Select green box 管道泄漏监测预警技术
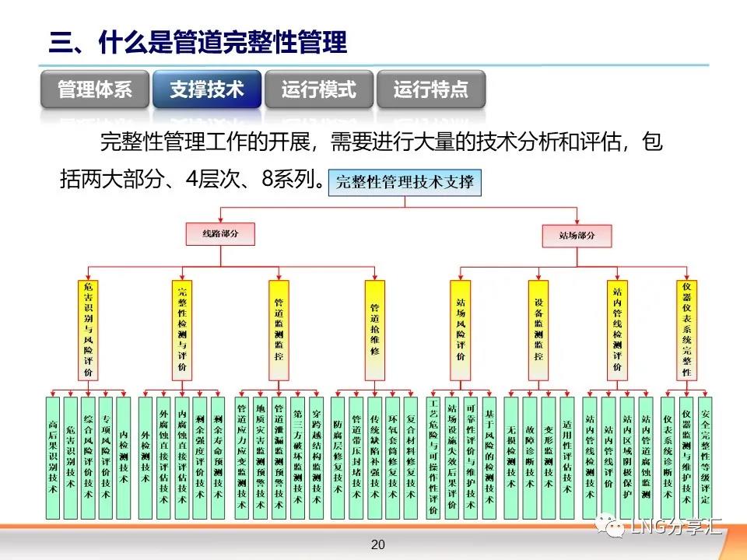 click(x=279, y=458)
